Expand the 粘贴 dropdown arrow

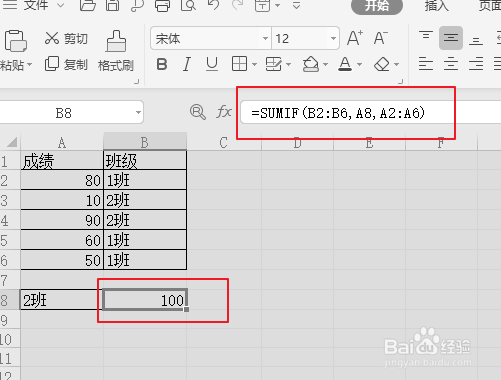[x=30, y=64]
